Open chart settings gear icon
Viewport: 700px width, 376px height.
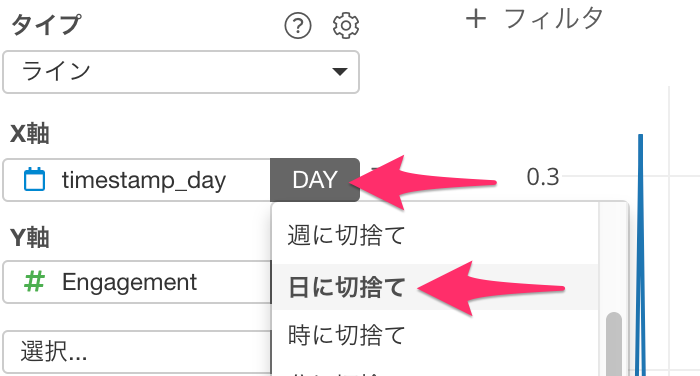tap(346, 26)
